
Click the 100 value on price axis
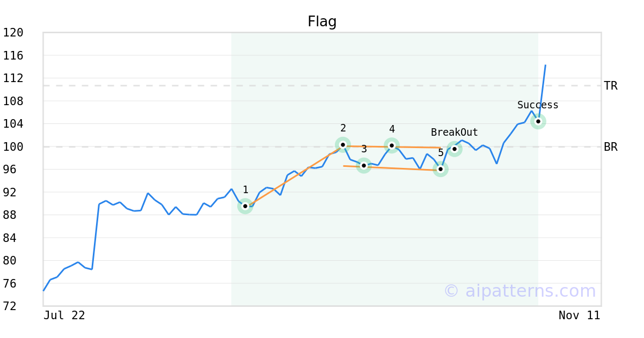coord(13,146)
